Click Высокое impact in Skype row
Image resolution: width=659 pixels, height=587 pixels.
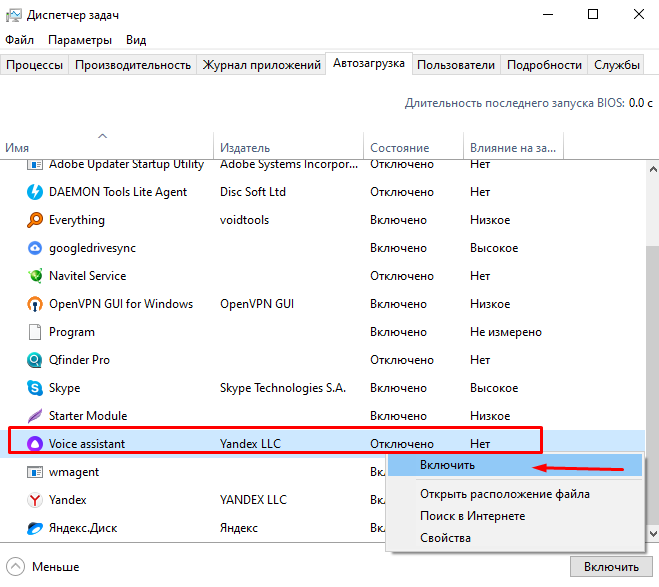[x=494, y=388]
